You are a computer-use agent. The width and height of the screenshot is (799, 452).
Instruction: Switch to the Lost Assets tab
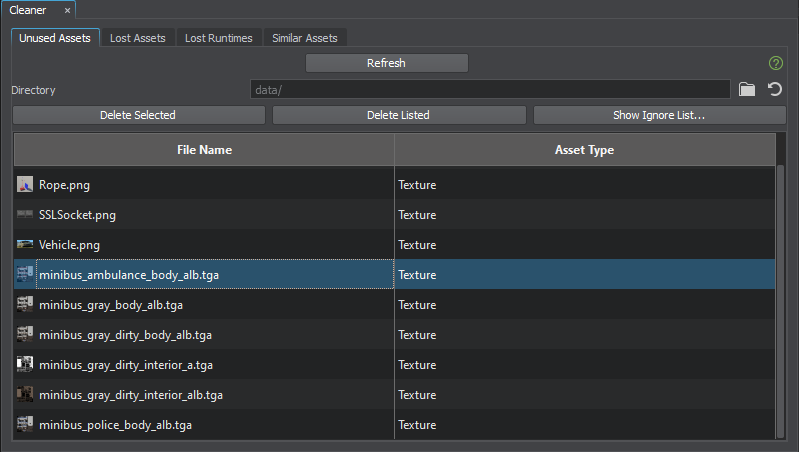click(138, 38)
